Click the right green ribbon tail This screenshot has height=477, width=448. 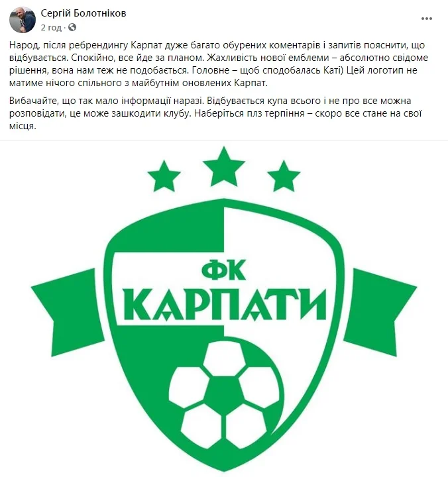(x=380, y=313)
